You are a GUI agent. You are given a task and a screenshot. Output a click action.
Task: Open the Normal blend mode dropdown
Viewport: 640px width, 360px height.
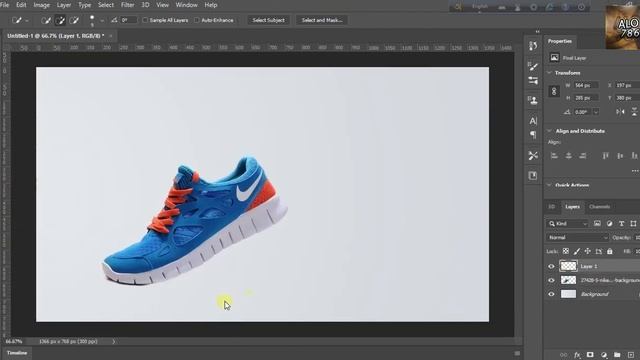coord(577,238)
